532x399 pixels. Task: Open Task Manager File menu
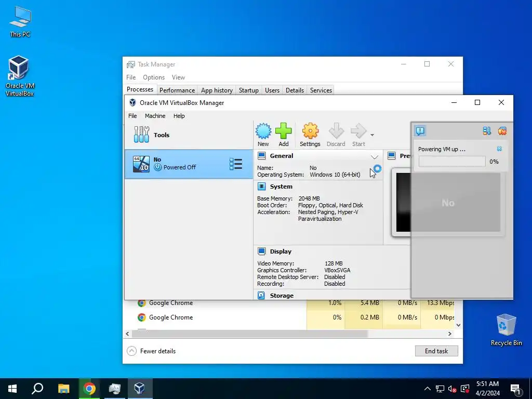click(x=131, y=77)
